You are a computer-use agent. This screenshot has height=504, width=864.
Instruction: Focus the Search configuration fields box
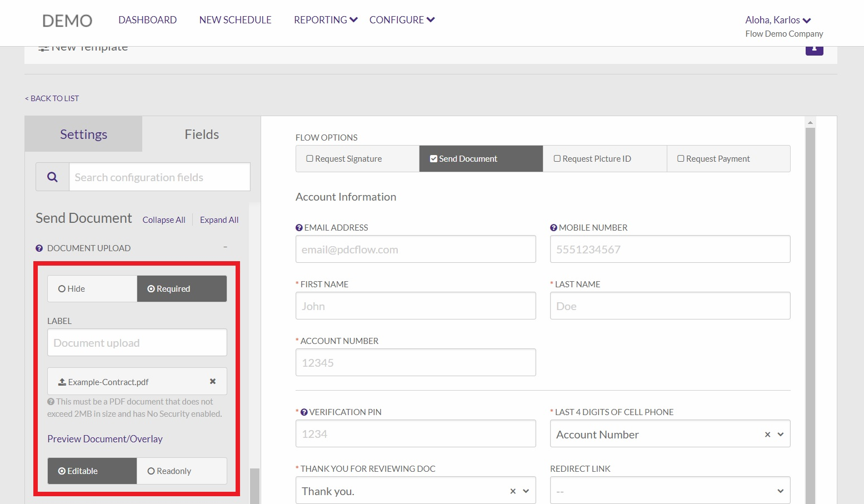[x=159, y=177]
